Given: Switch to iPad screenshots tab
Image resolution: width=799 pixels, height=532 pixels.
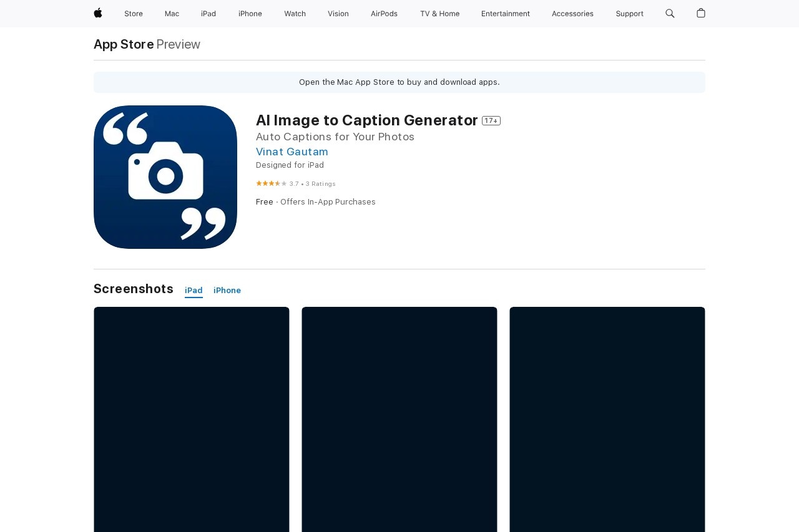Looking at the screenshot, I should pos(194,291).
